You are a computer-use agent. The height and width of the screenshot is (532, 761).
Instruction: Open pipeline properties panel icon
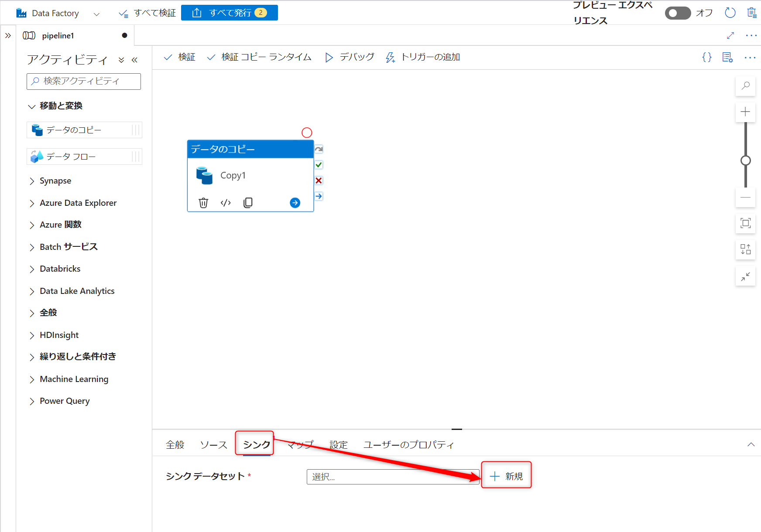727,57
